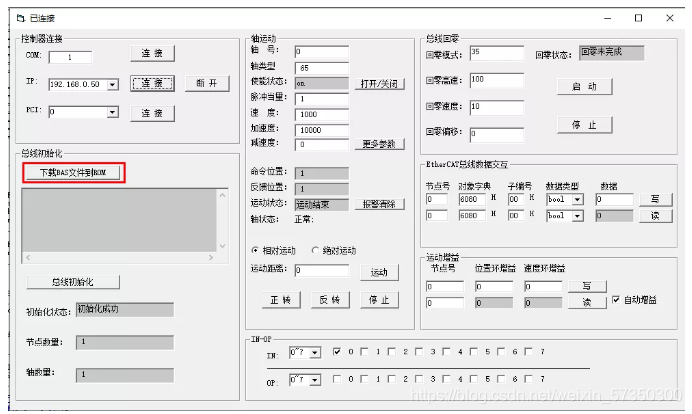Click the 加速度 field showing 10000
This screenshot has width=692, height=414.
pos(322,130)
